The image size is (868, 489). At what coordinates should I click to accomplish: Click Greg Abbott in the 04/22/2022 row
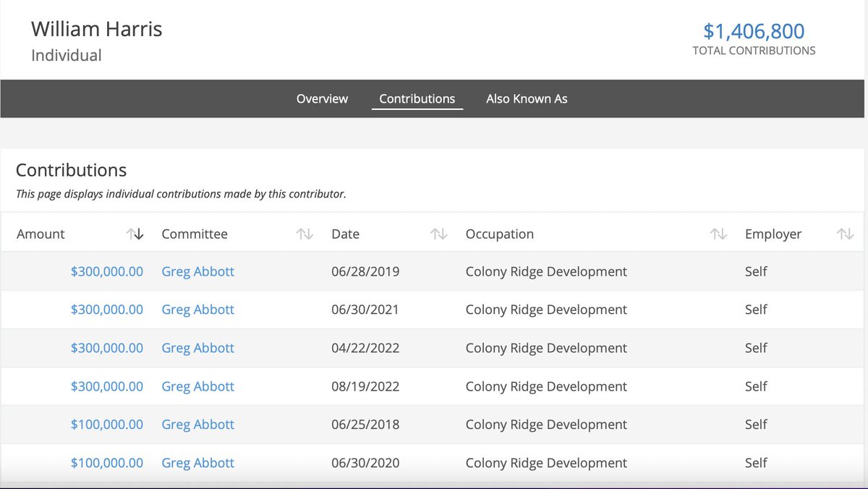pyautogui.click(x=197, y=348)
